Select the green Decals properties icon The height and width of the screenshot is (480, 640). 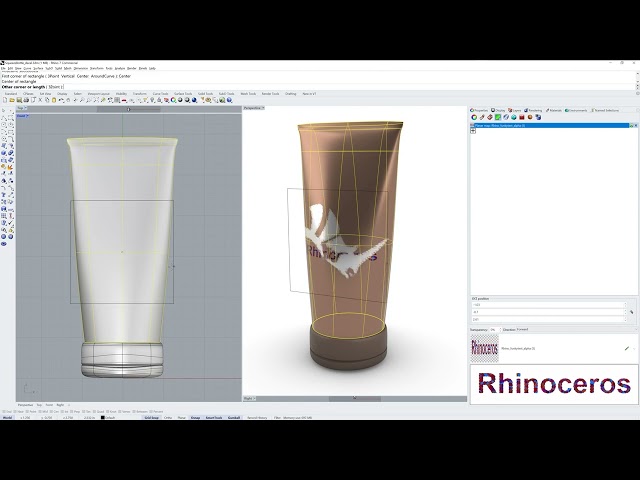pos(498,117)
